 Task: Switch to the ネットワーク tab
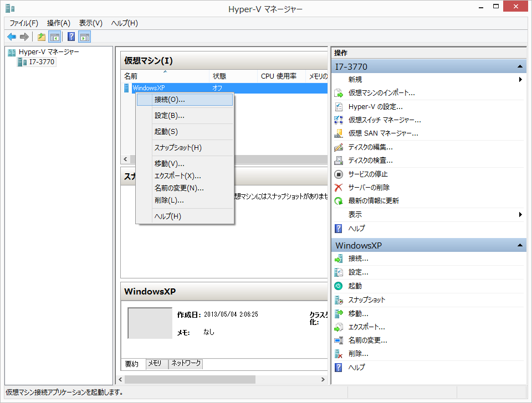186,363
